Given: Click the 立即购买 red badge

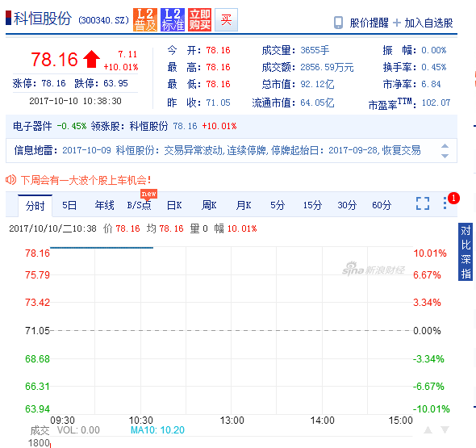Looking at the screenshot, I should tap(199, 19).
